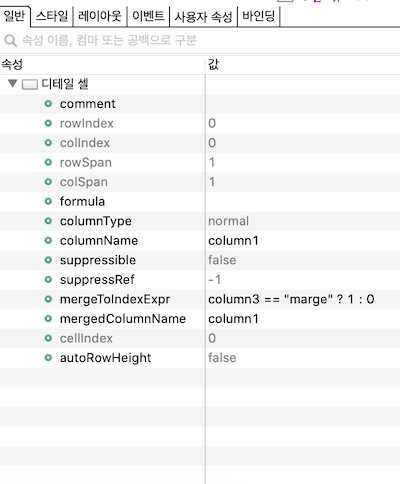The height and width of the screenshot is (484, 400).
Task: Toggle the suppressible false value
Action: point(303,260)
